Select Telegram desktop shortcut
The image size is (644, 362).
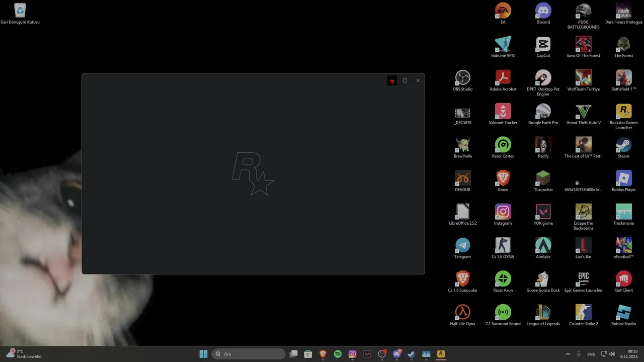(x=463, y=248)
